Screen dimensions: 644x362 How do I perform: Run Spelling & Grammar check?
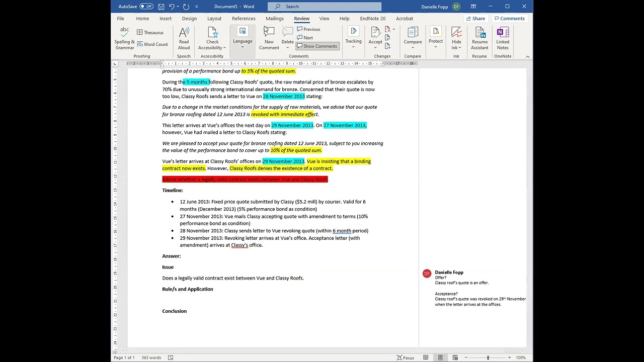pos(124,38)
